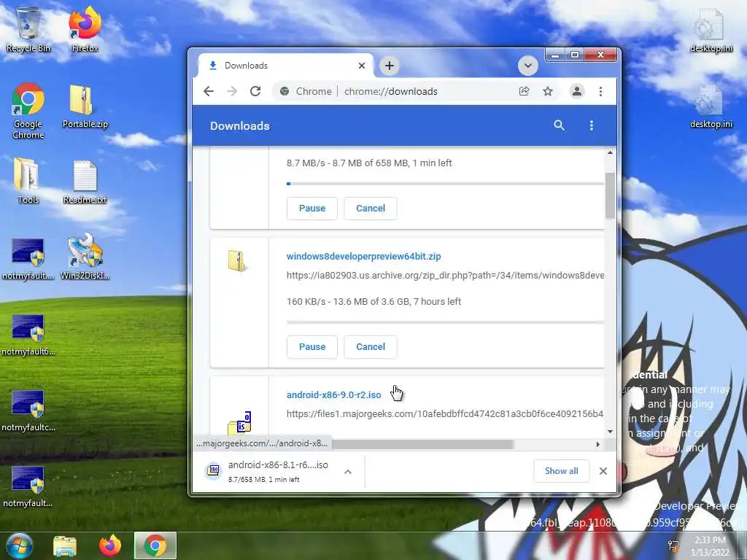Screen dimensions: 747x560
Task: Click the taskbar clock showing 2:33 PM
Action: click(x=710, y=545)
